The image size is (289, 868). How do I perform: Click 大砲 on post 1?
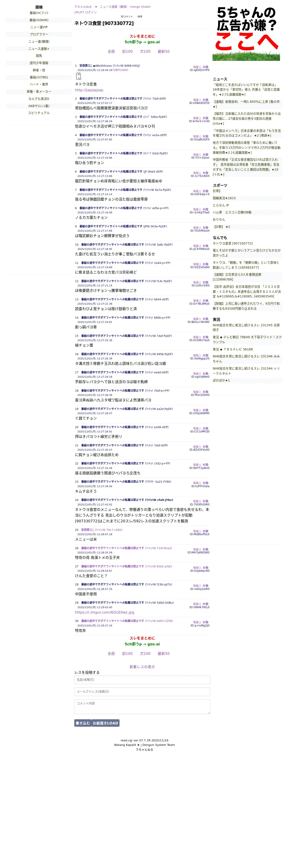click(205, 67)
